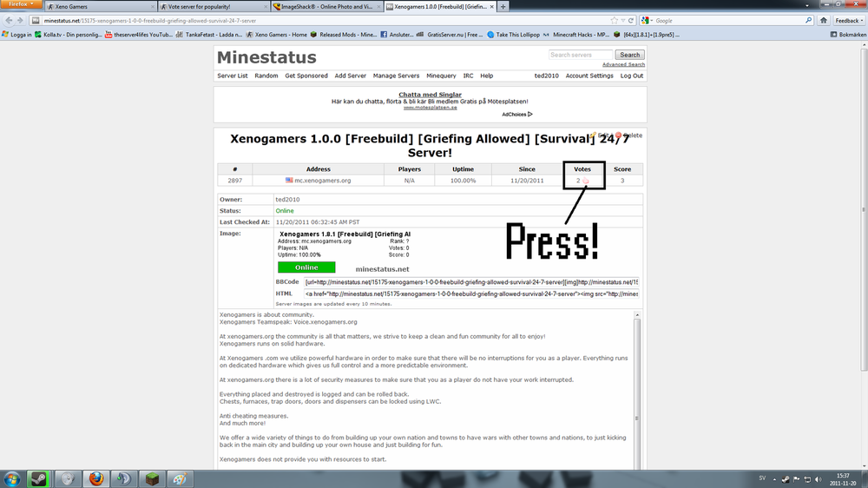Screen dimensions: 868x488
Task: Open the [64x][1.8.1] texture pack bookmark
Action: pos(647,35)
